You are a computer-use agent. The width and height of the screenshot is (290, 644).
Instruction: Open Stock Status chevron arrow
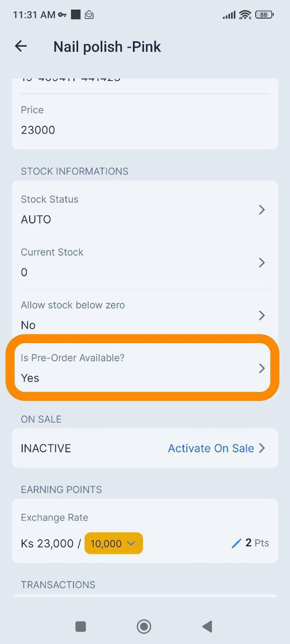tap(261, 210)
